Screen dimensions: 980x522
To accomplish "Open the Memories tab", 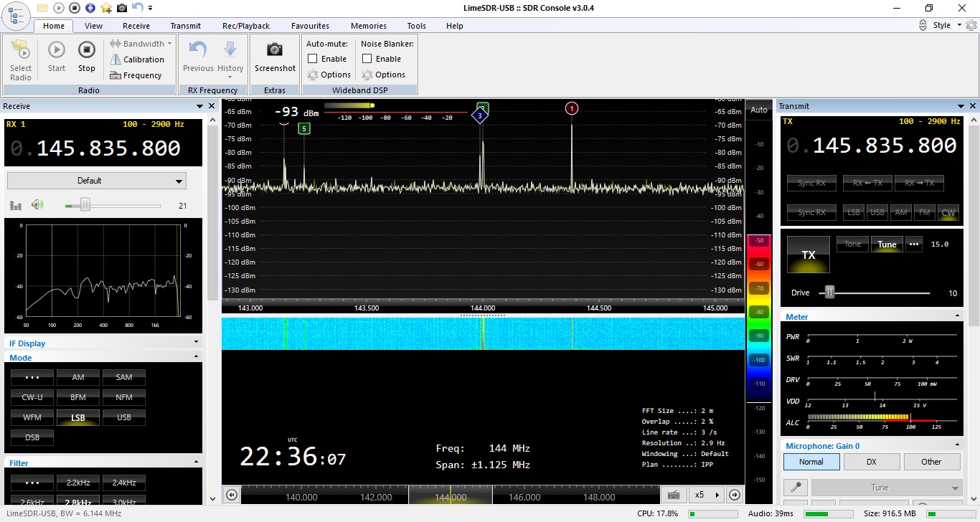I will (369, 26).
